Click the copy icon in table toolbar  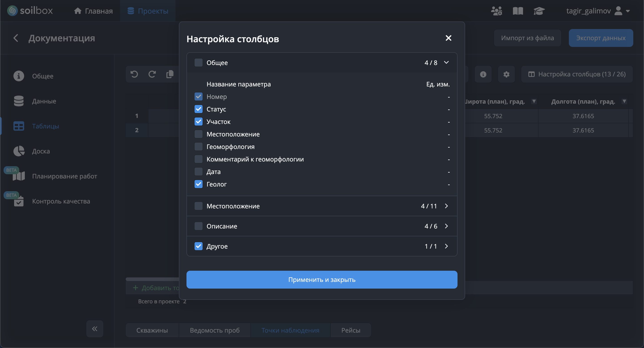(x=170, y=74)
